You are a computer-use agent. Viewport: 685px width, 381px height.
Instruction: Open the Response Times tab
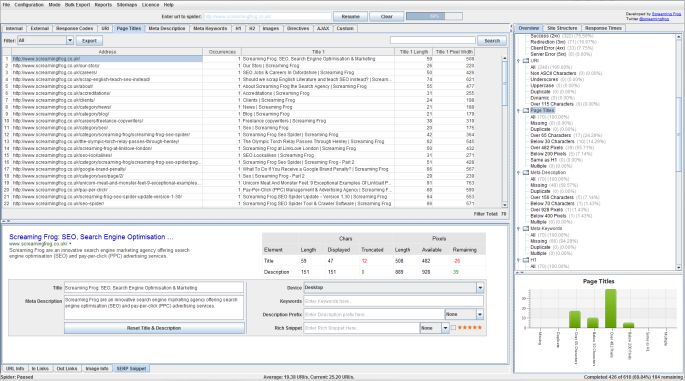[x=603, y=28]
